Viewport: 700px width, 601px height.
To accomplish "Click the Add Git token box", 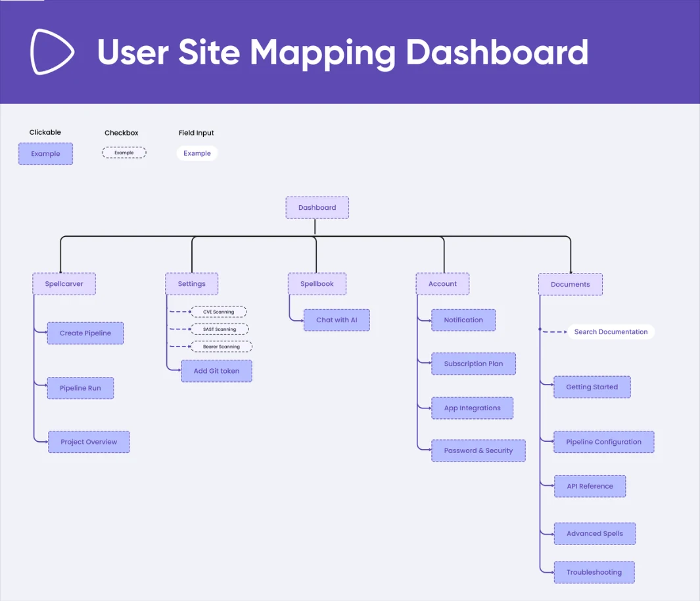I will coord(216,371).
